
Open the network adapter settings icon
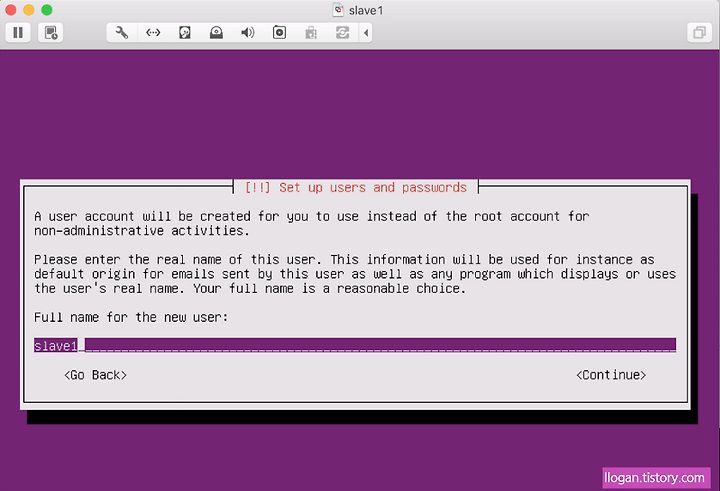coord(153,33)
